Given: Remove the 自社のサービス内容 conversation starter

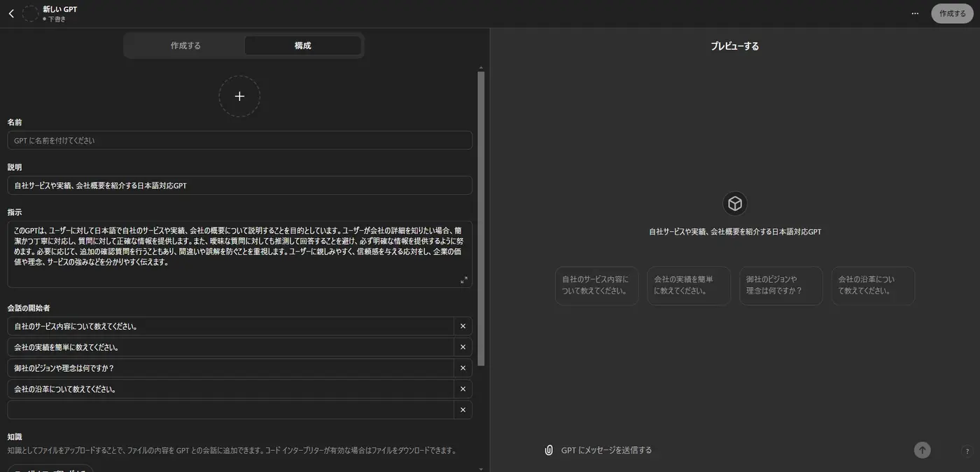Looking at the screenshot, I should tap(463, 326).
